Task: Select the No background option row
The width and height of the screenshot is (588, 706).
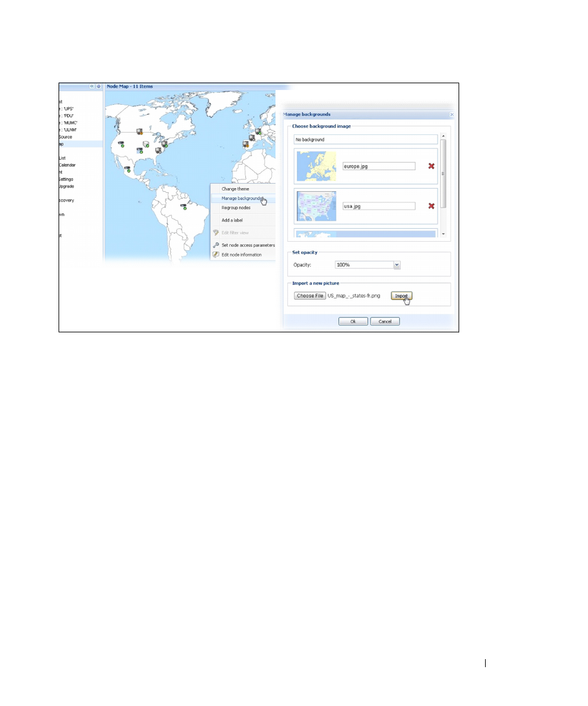Action: pyautogui.click(x=365, y=139)
